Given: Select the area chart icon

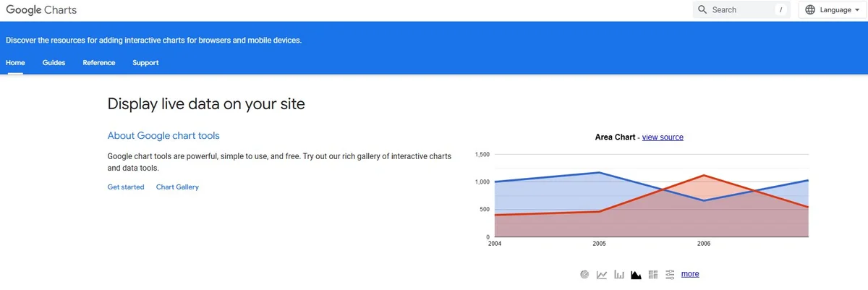Looking at the screenshot, I should pos(637,275).
